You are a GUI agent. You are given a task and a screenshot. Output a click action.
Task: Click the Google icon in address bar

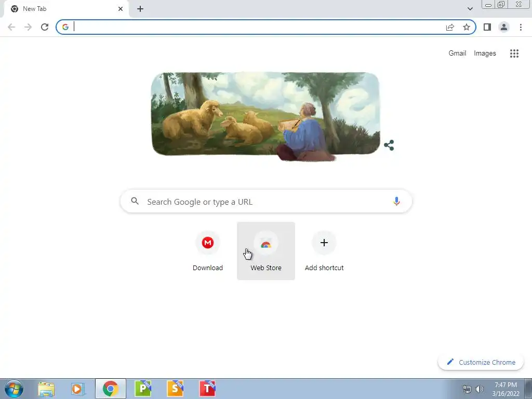[x=65, y=27]
